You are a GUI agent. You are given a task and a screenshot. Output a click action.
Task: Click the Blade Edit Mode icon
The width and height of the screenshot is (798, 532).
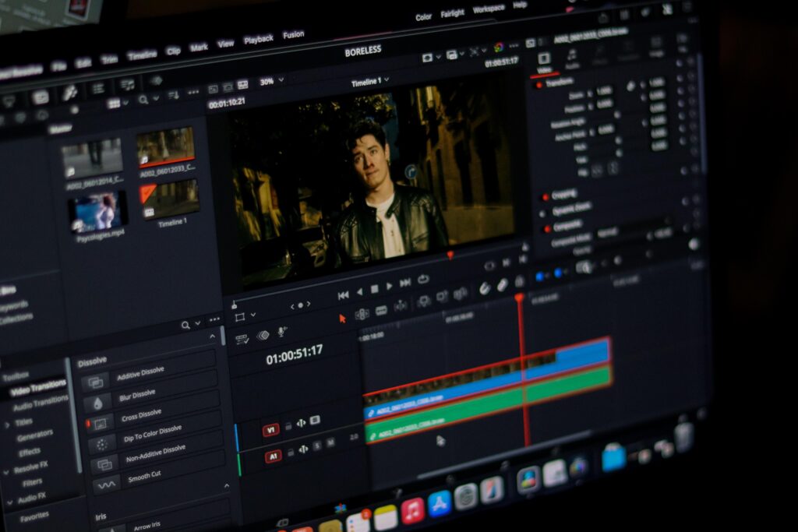381,311
